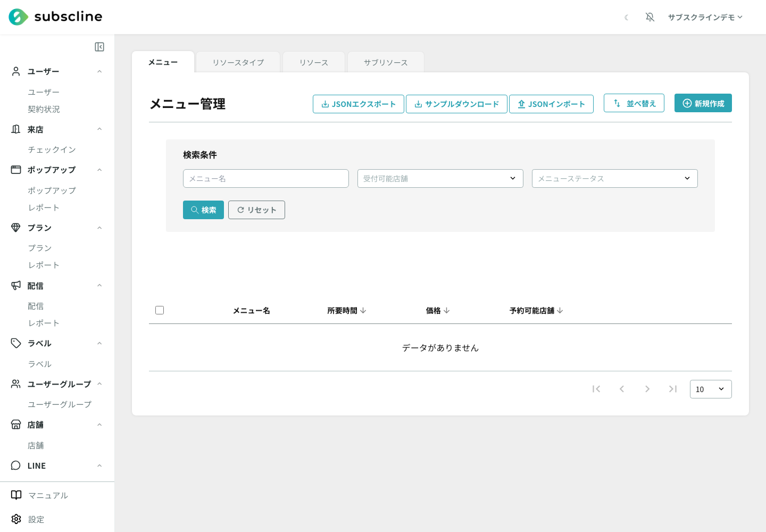Open レポート under プラン
Viewport: 766px width, 532px height.
tap(44, 265)
